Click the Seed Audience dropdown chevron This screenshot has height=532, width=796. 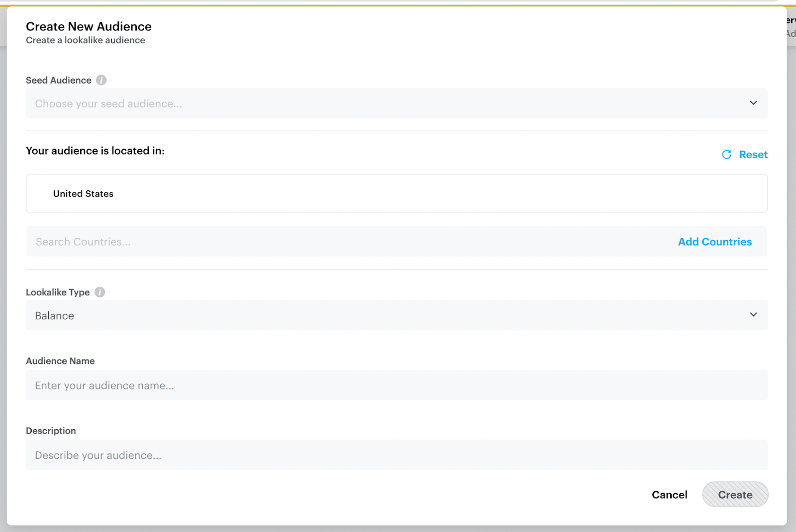tap(753, 103)
